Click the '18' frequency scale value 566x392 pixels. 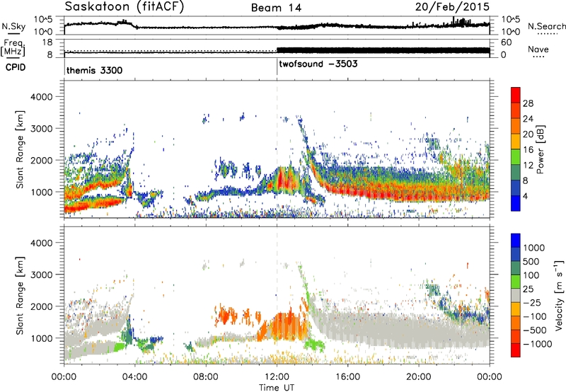coord(47,42)
